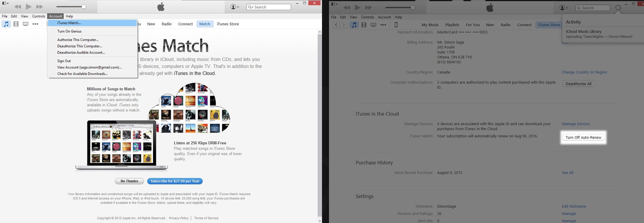Switch to For You tab in right window

(x=473, y=25)
